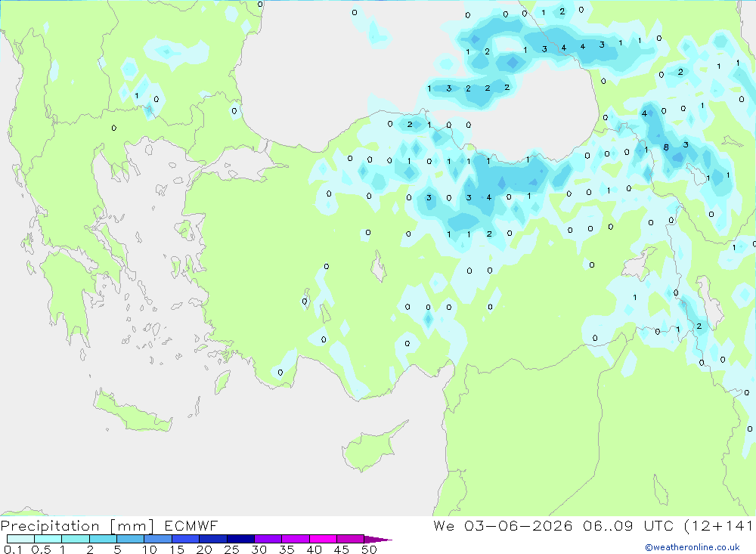Select the 30–35 mm violet legend swatch
The image size is (756, 554).
click(268, 539)
